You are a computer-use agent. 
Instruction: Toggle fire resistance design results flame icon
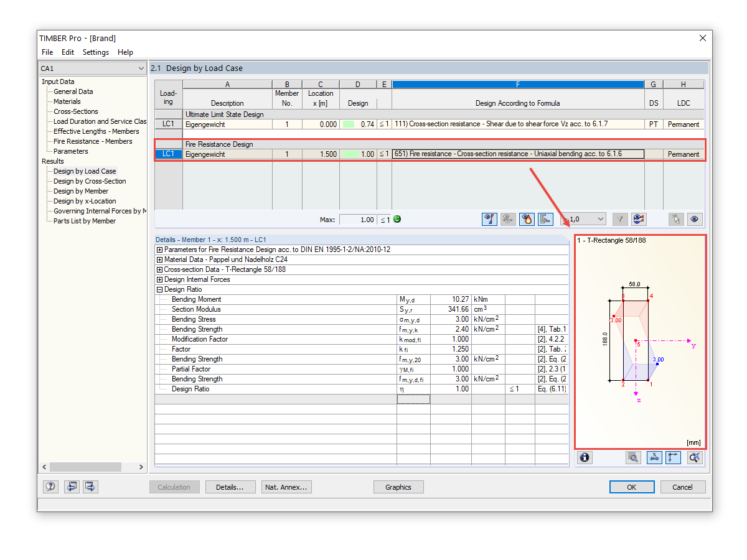point(527,219)
